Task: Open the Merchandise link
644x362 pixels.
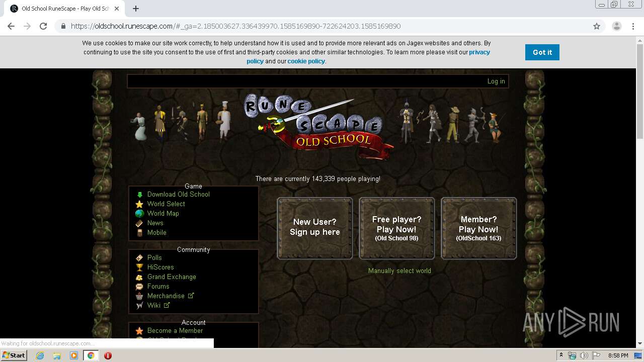Action: 166,296
